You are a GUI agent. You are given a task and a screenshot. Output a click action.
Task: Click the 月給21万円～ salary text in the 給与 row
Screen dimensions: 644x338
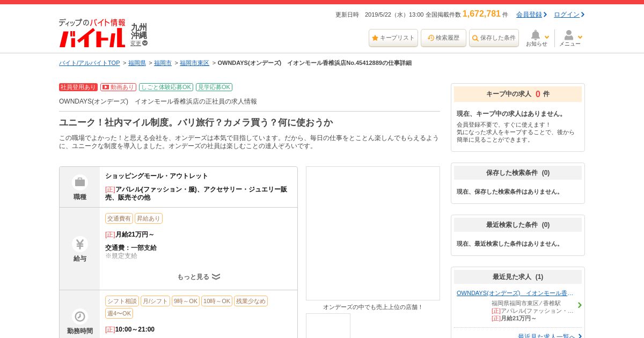135,234
